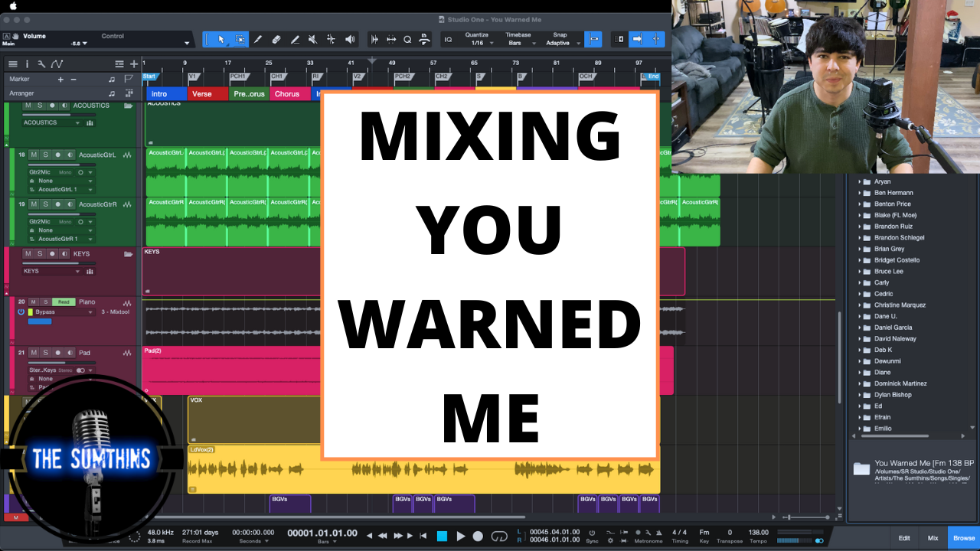Toggle the Autoscroll button
The height and width of the screenshot is (551, 980).
click(637, 39)
